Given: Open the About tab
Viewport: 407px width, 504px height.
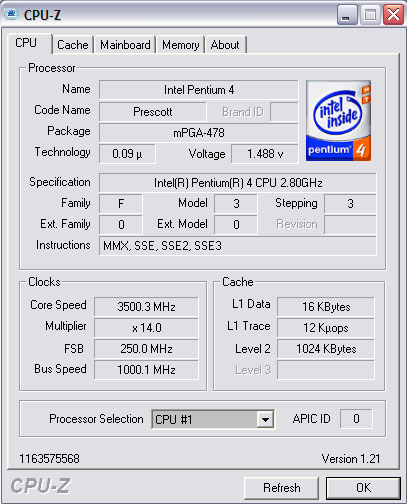Looking at the screenshot, I should pos(225,45).
